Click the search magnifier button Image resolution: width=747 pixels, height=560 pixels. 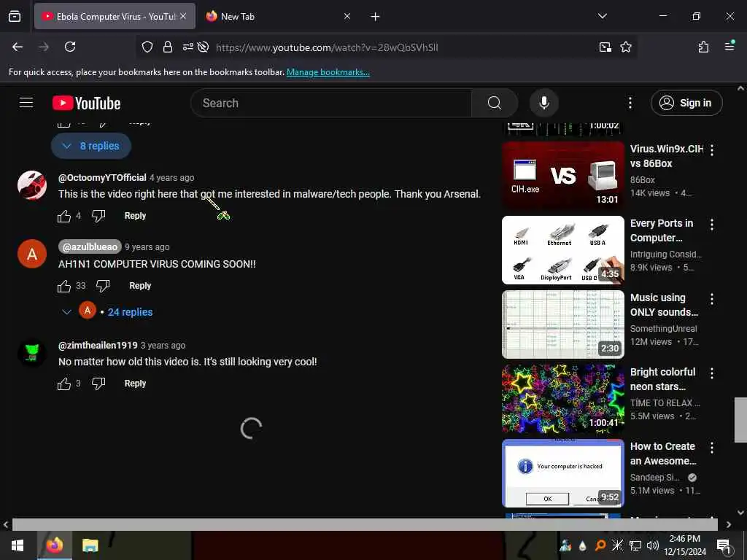(494, 103)
